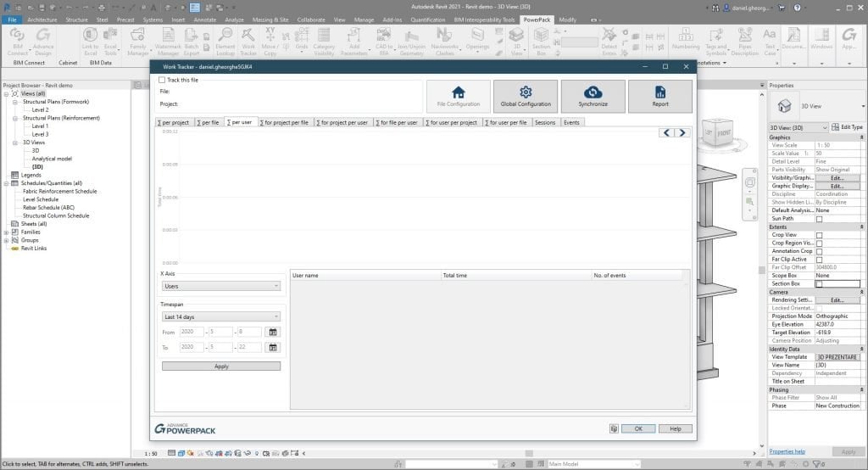The image size is (868, 470).
Task: Open the Category Visibility tool
Action: click(324, 42)
